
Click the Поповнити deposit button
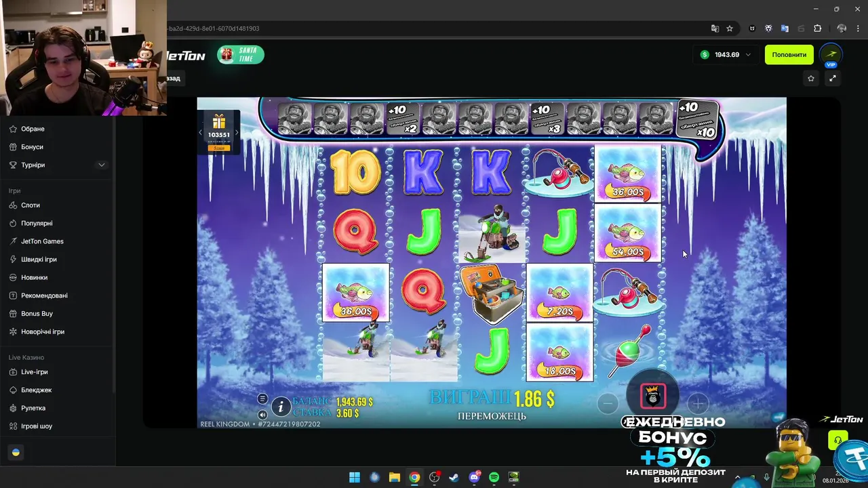pos(789,55)
